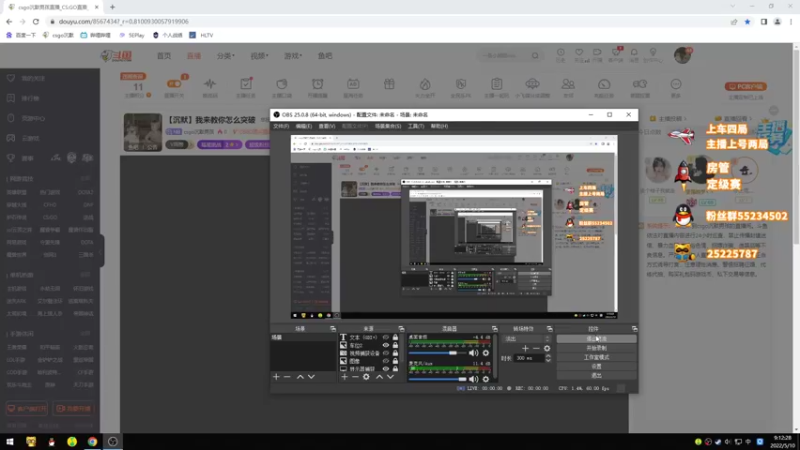Toggle visibility of the 图像 source
800x450 pixels.
386,361
